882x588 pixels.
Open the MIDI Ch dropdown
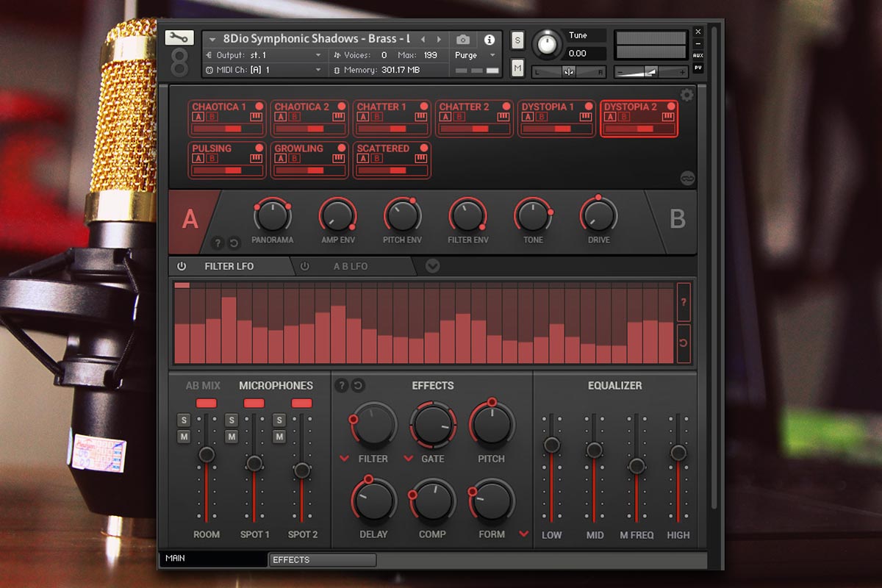pyautogui.click(x=265, y=70)
